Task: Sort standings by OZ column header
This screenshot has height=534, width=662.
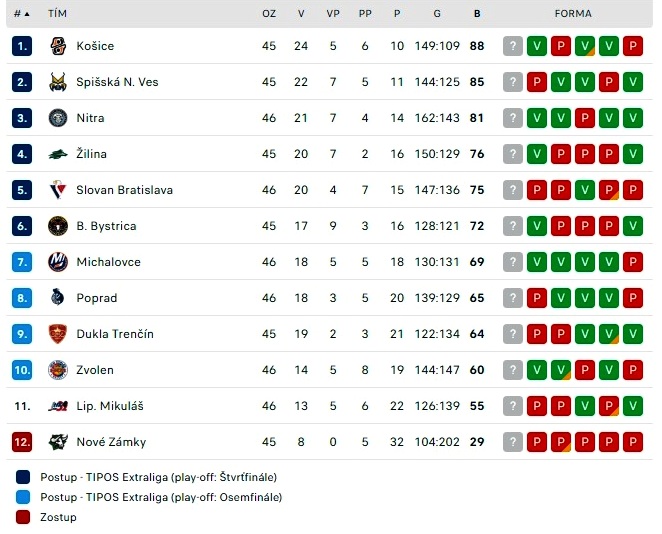Action: (x=269, y=14)
